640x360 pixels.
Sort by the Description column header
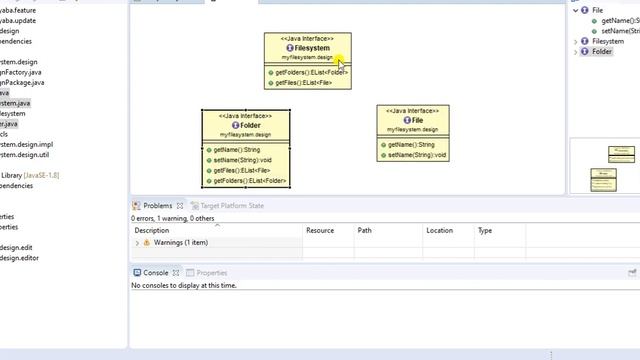(151, 230)
